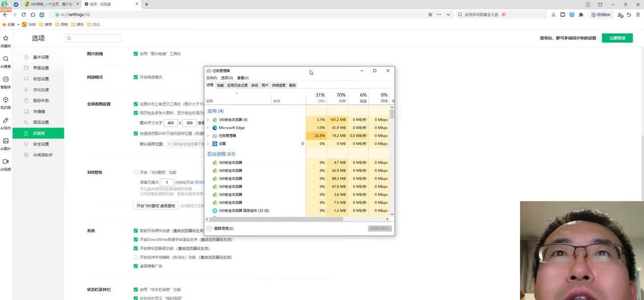Click the green 立即登录 button

click(617, 38)
